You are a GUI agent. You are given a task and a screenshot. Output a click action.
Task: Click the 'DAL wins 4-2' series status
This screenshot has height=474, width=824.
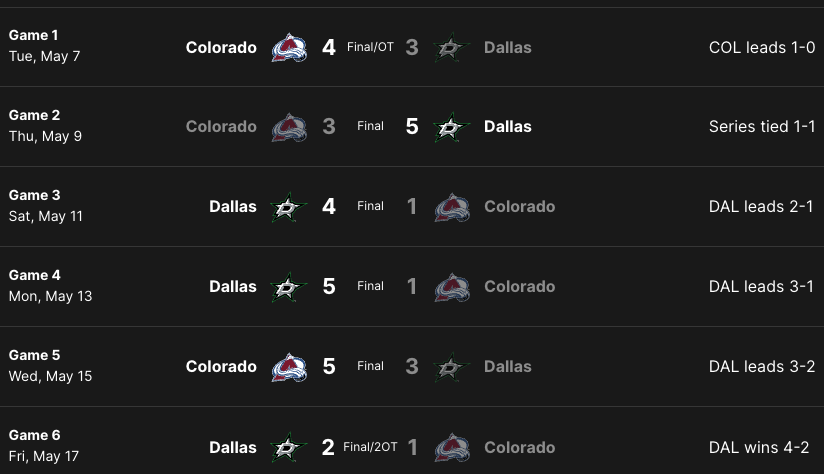coord(759,447)
